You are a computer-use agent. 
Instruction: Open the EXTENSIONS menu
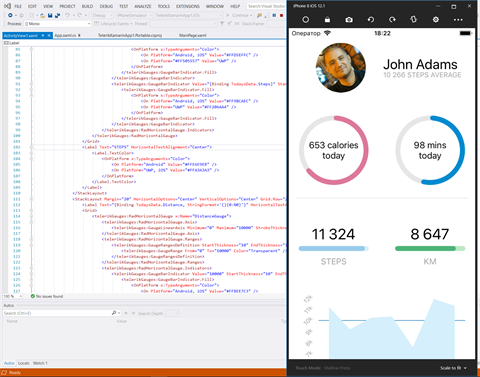coord(188,6)
